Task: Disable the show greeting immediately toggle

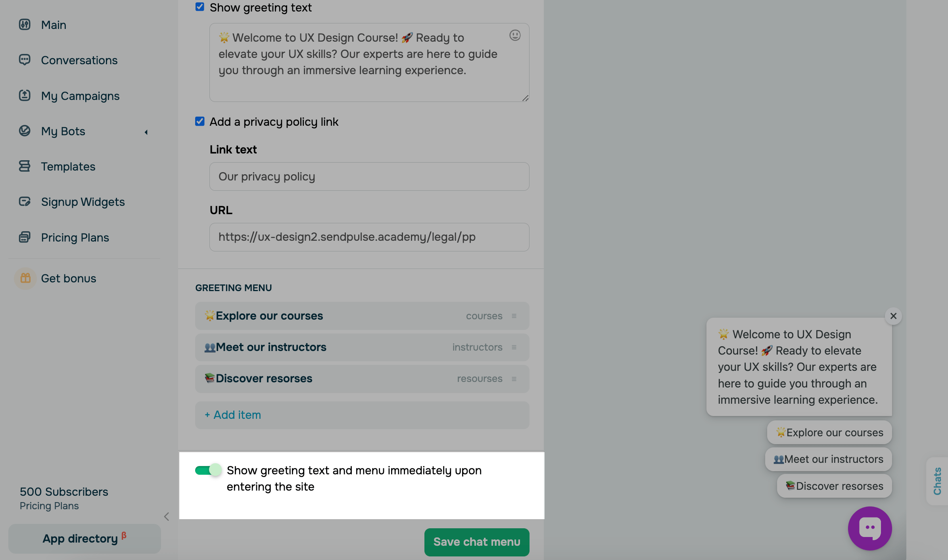Action: pyautogui.click(x=208, y=470)
